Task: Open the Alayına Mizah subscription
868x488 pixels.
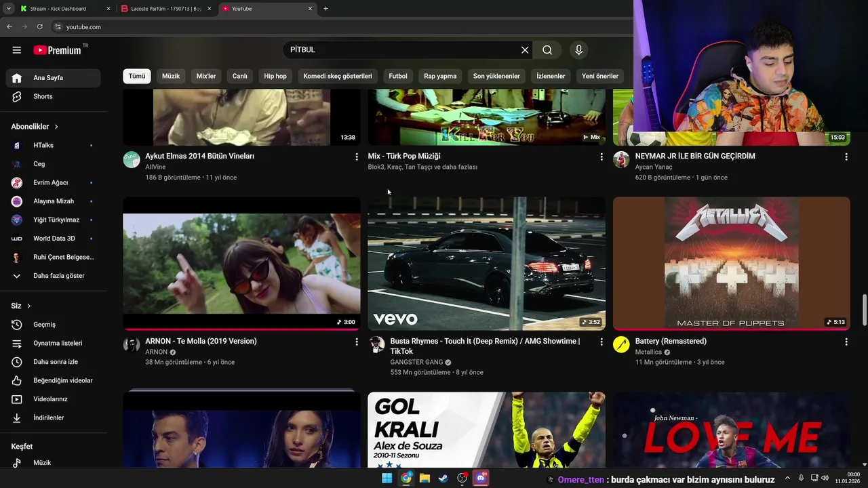Action: coord(53,201)
